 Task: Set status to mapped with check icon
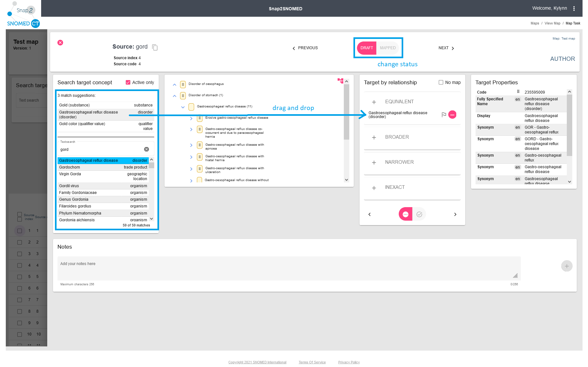pos(419,214)
